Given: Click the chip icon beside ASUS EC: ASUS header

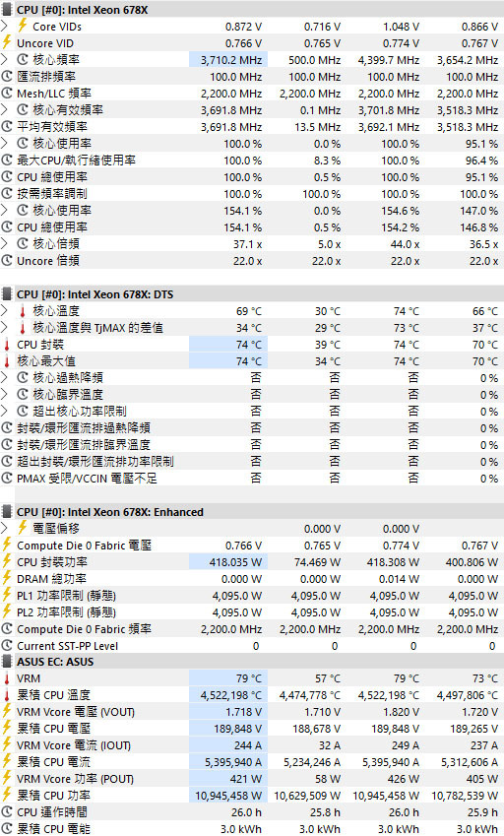Looking at the screenshot, I should tap(7, 662).
